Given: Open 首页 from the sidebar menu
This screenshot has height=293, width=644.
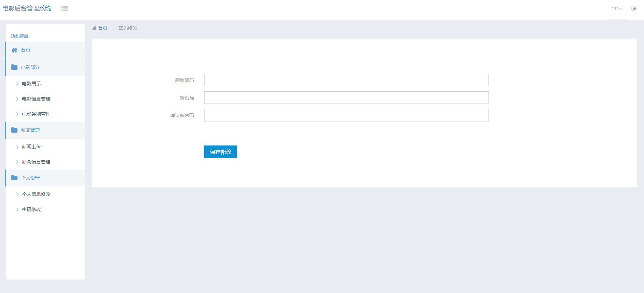Looking at the screenshot, I should click(x=45, y=50).
